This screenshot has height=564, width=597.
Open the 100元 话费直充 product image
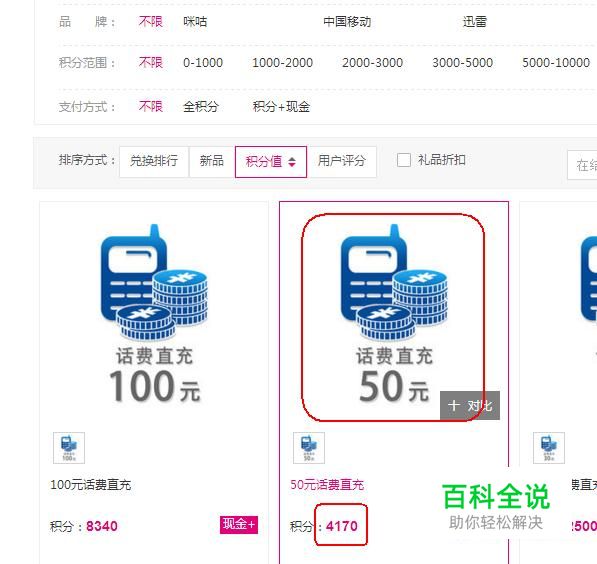154,314
